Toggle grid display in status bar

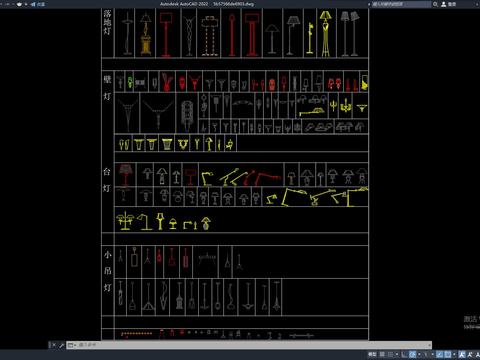[382, 354]
